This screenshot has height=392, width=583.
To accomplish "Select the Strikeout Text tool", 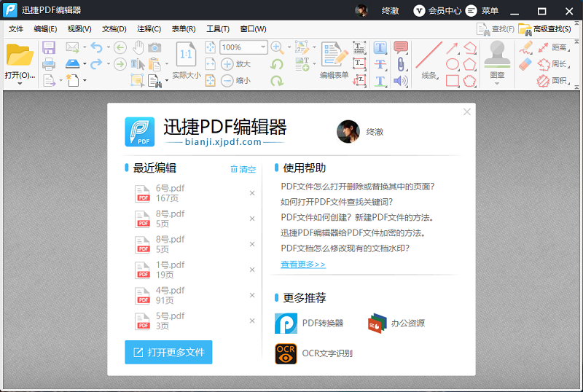I will [380, 64].
